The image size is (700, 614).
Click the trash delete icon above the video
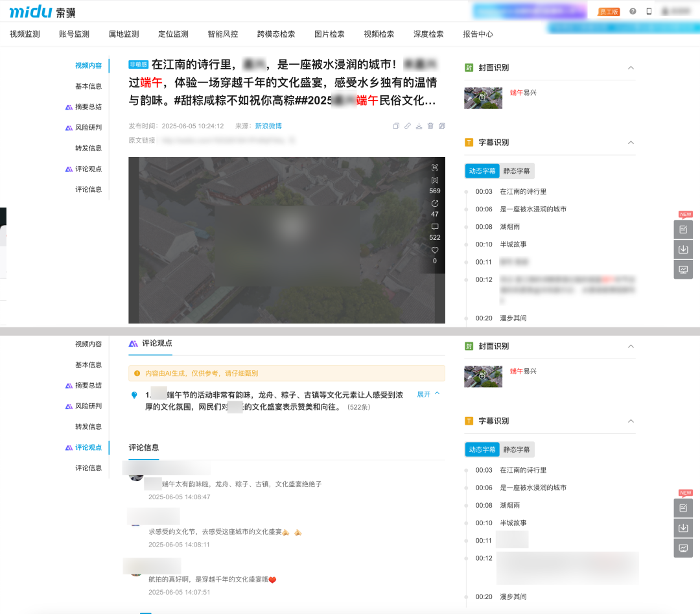pos(430,126)
